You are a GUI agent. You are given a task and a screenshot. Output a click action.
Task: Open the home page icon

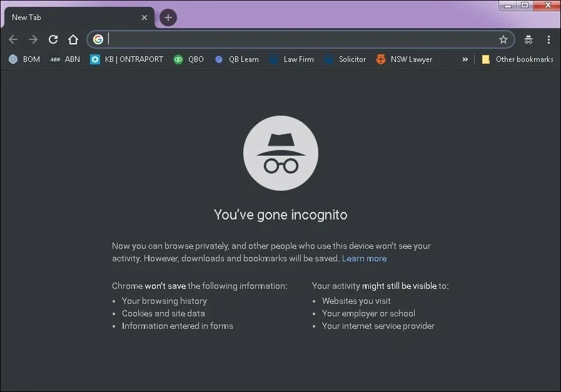tap(73, 39)
